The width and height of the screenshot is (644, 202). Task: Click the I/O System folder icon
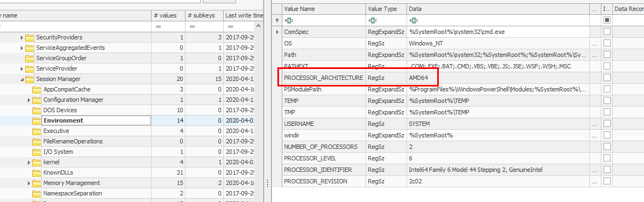(x=37, y=152)
